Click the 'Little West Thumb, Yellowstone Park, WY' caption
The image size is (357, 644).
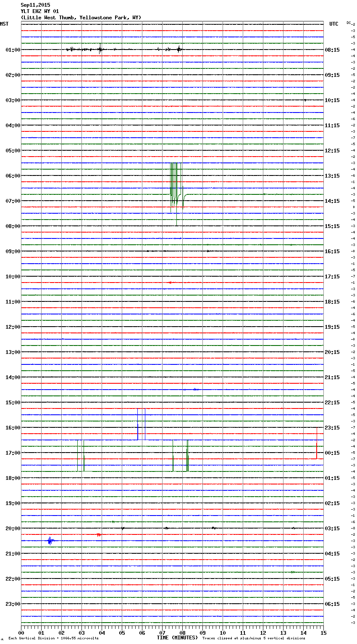click(x=81, y=18)
